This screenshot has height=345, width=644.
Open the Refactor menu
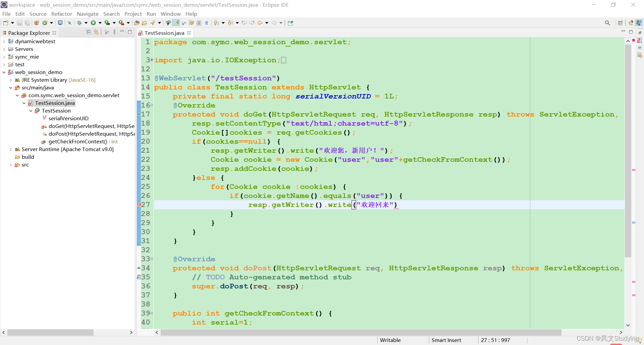pos(62,14)
